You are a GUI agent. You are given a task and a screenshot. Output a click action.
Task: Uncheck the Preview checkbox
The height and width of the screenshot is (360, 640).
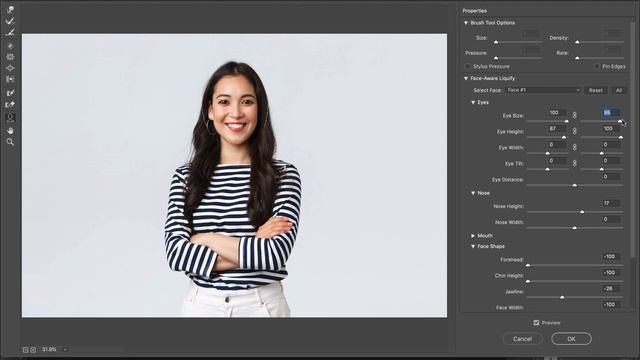(x=536, y=322)
